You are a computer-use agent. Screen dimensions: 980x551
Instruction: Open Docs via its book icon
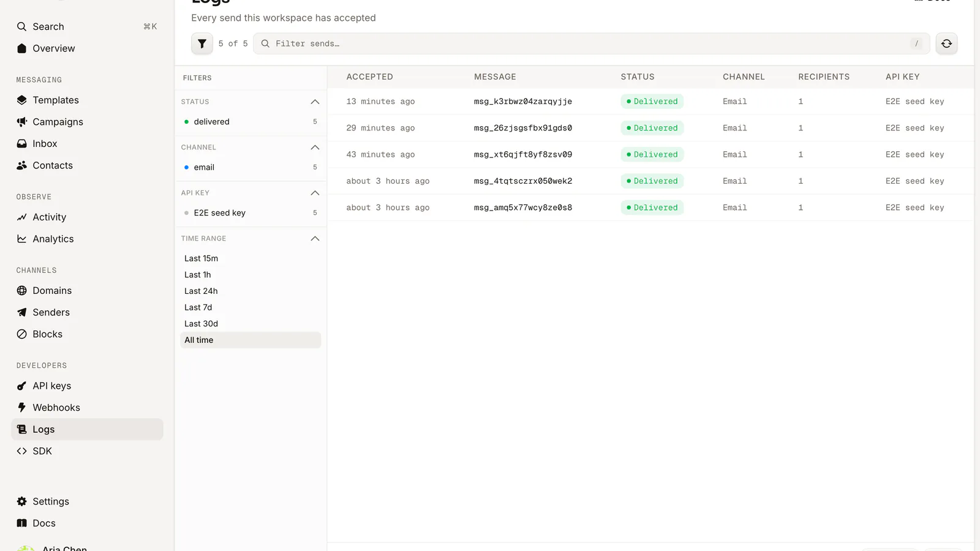pos(22,523)
